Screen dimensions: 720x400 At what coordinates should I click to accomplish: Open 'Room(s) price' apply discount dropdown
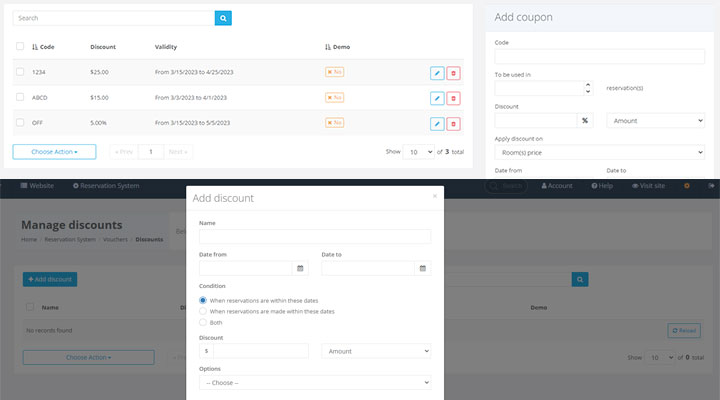pos(599,152)
